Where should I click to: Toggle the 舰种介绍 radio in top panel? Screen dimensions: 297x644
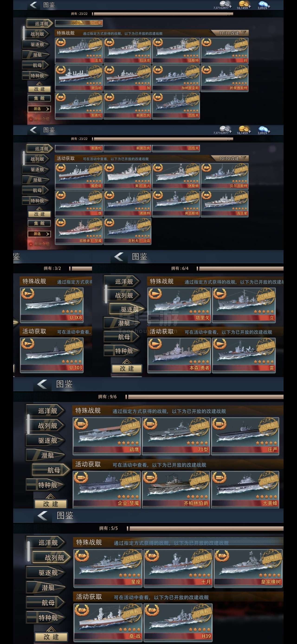[x=31, y=119]
